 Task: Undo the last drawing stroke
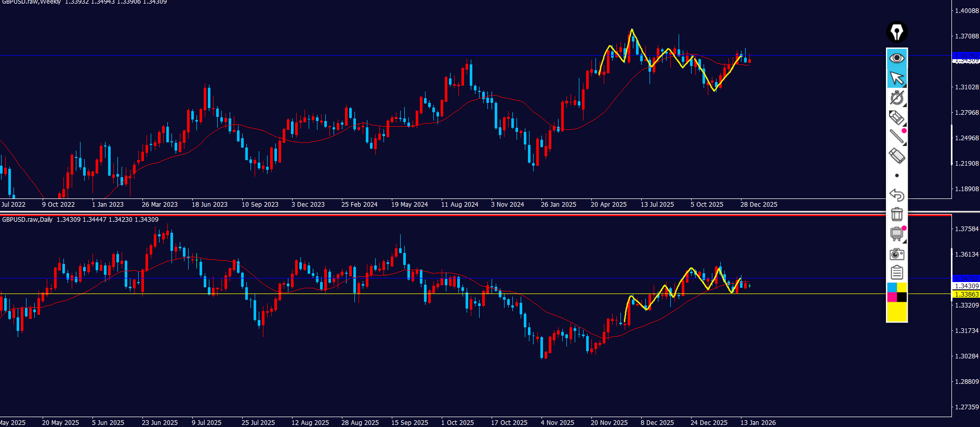click(897, 195)
